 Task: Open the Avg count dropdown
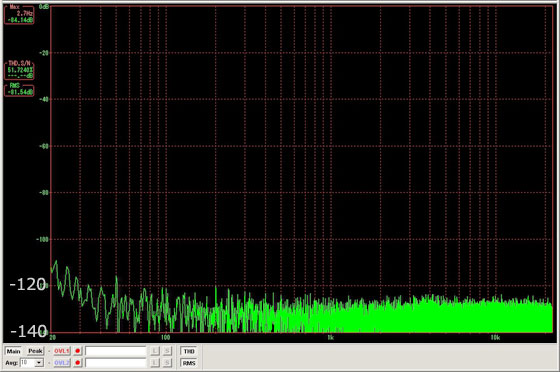39,363
